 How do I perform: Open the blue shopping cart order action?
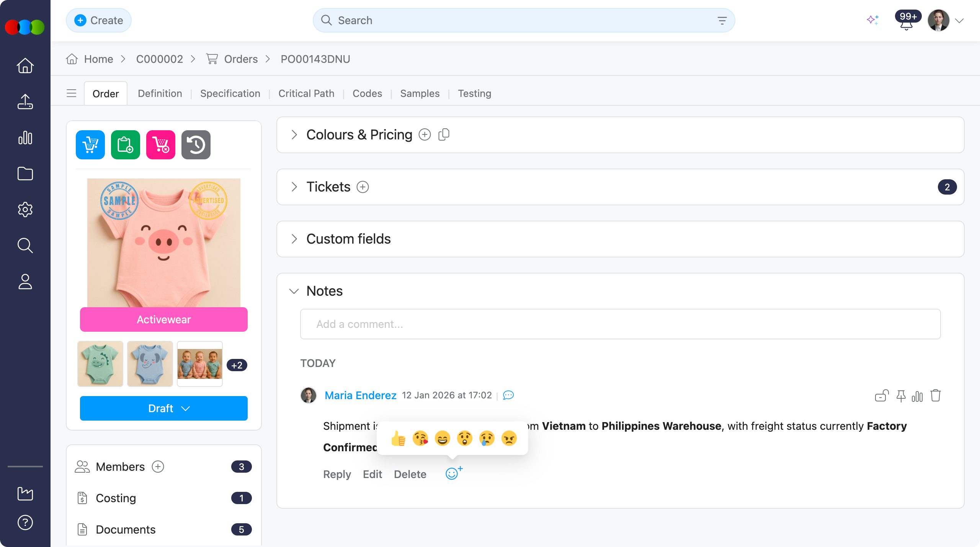pos(90,144)
